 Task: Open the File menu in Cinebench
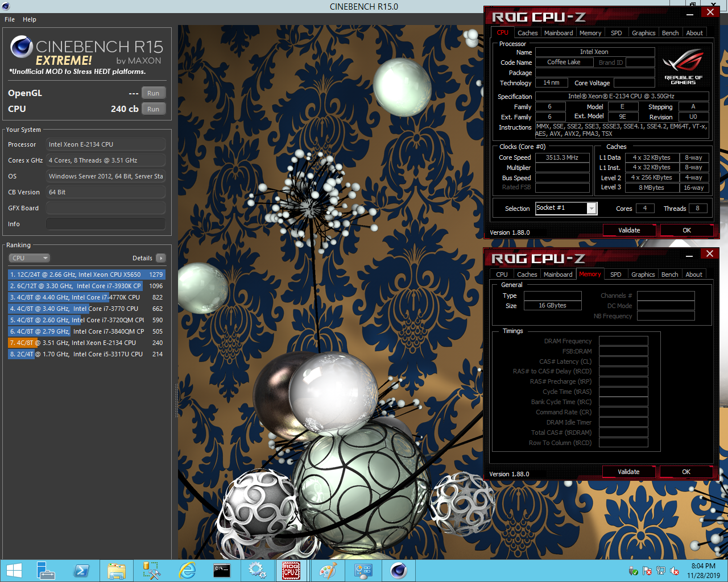tap(10, 19)
